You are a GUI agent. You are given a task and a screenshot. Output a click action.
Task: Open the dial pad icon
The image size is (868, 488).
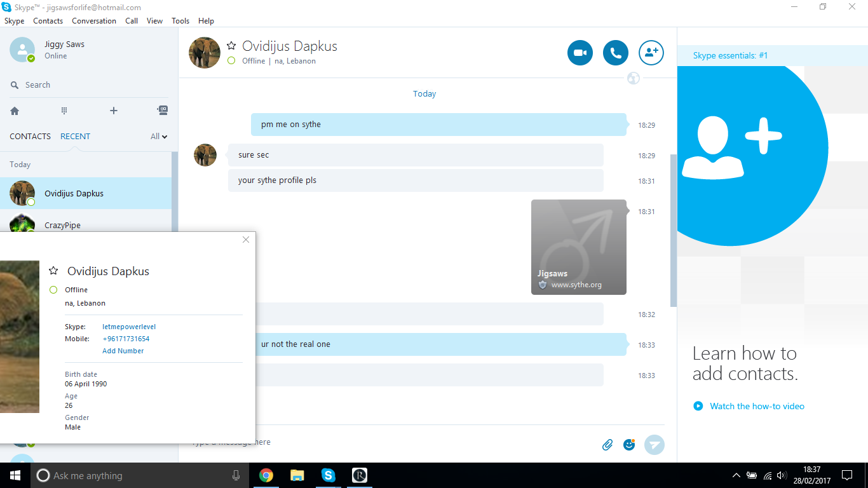click(64, 111)
